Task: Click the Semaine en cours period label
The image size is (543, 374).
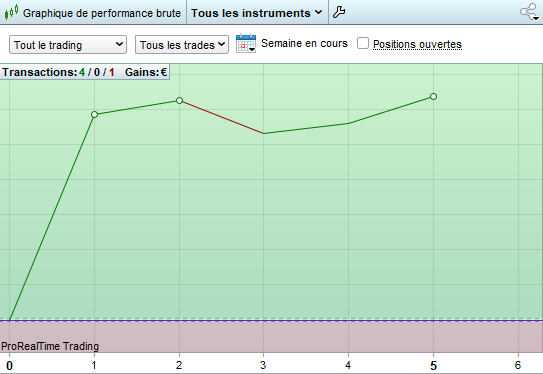Action: click(x=304, y=43)
